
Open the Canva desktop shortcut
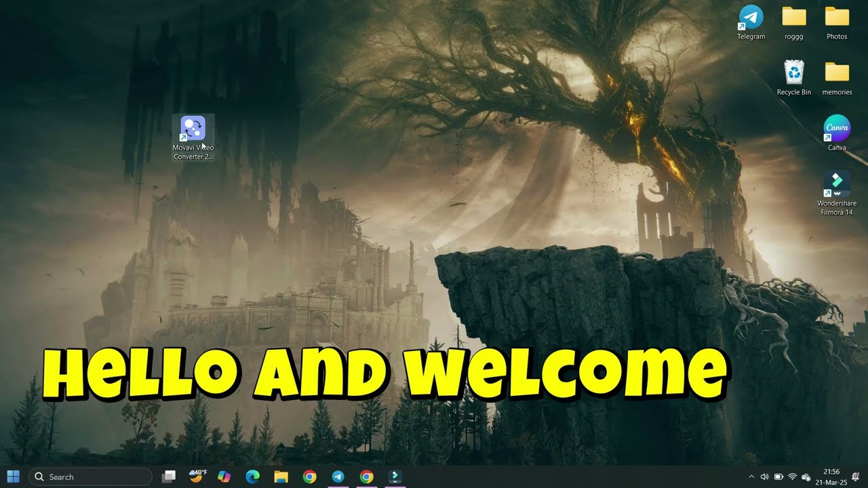click(837, 133)
